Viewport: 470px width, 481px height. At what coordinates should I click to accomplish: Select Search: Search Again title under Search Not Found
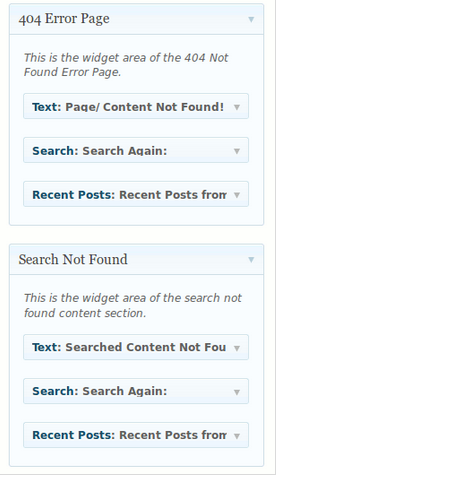coord(100,391)
